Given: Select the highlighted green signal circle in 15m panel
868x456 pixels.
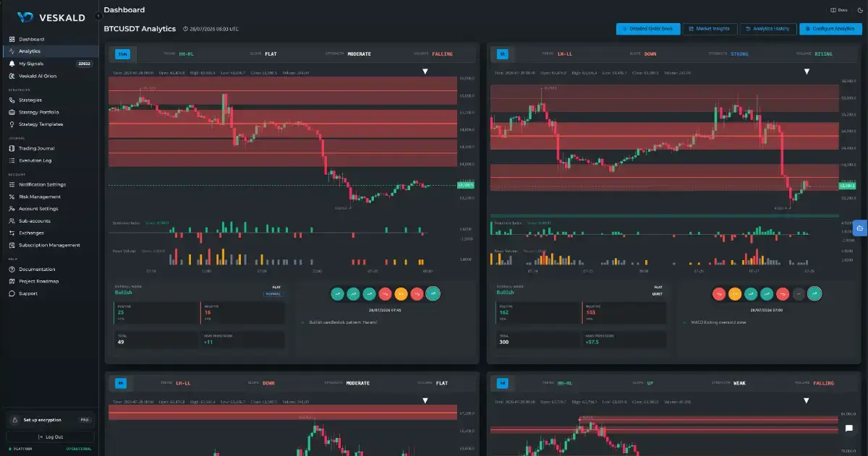Looking at the screenshot, I should click(x=433, y=293).
